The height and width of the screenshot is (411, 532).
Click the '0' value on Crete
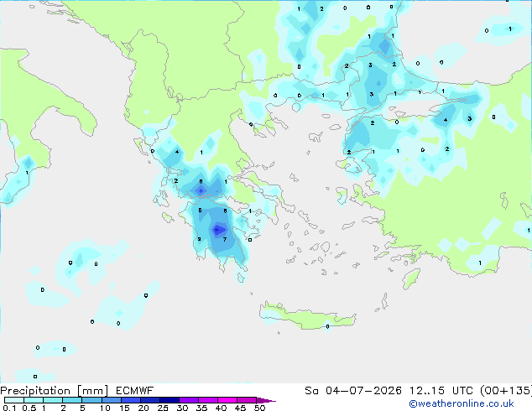[327, 326]
